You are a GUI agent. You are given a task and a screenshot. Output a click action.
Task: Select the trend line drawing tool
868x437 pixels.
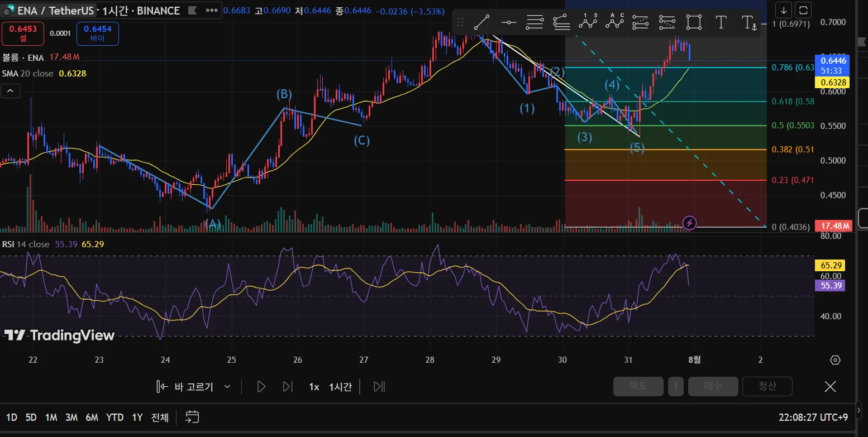pyautogui.click(x=481, y=22)
